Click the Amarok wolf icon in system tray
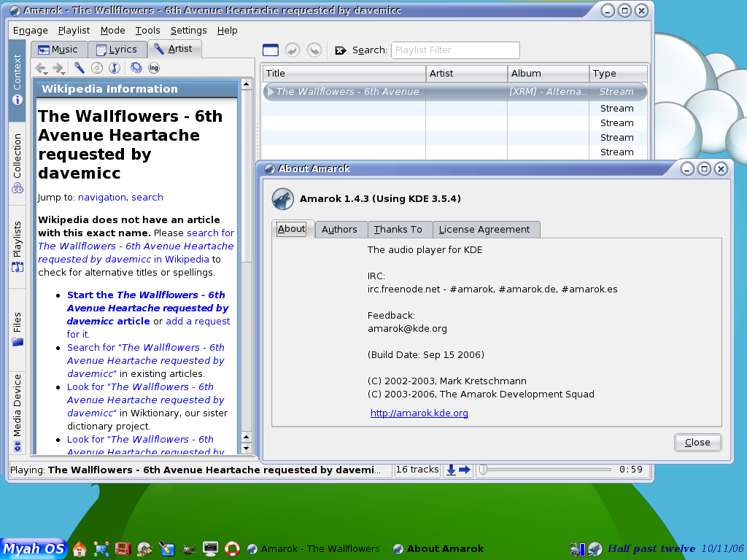 tap(595, 549)
